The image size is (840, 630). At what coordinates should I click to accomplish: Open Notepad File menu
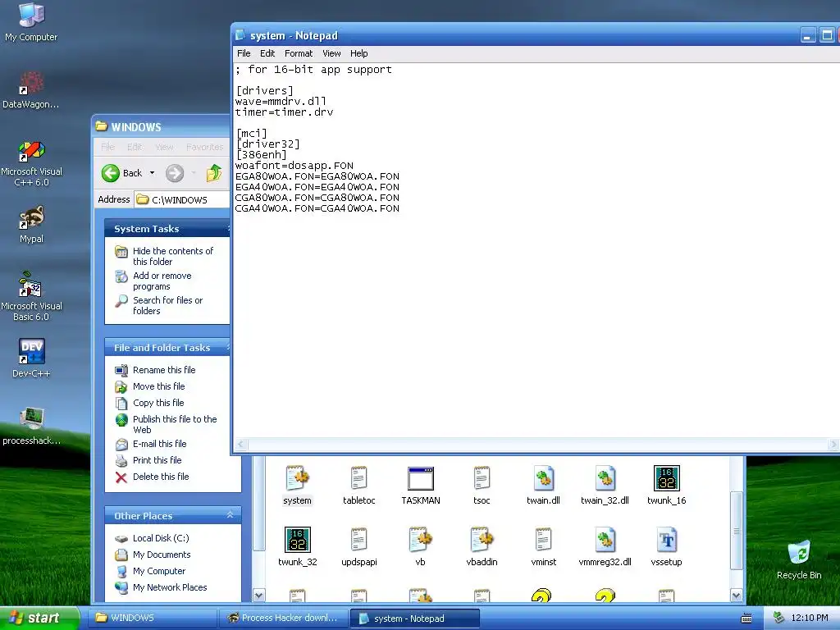[244, 53]
